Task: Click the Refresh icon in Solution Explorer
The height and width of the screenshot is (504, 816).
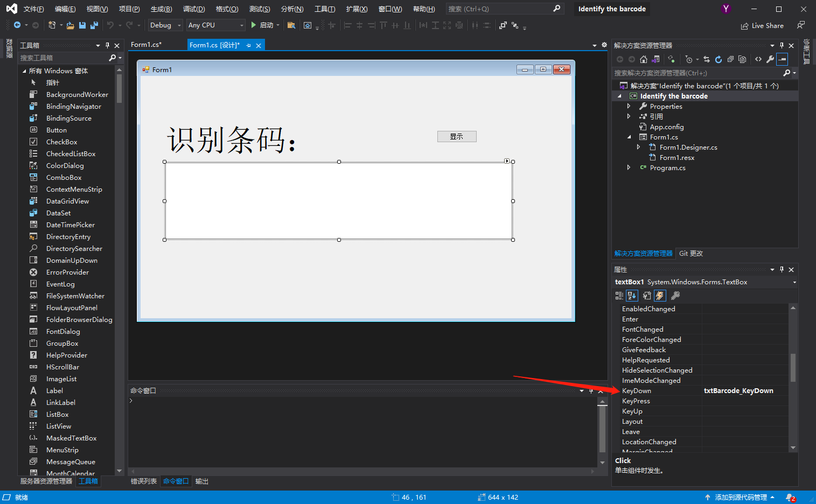Action: [x=719, y=59]
